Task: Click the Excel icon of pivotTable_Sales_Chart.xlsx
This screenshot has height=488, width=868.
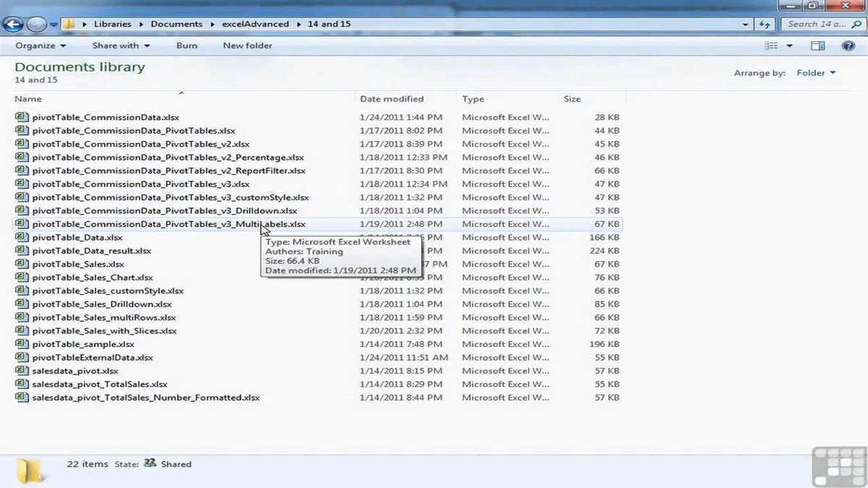Action: click(21, 278)
